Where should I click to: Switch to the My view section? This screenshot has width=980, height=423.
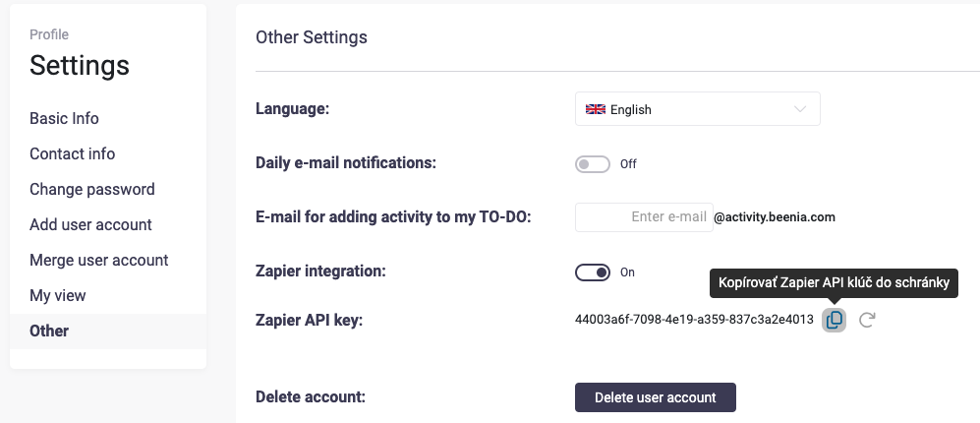click(58, 295)
